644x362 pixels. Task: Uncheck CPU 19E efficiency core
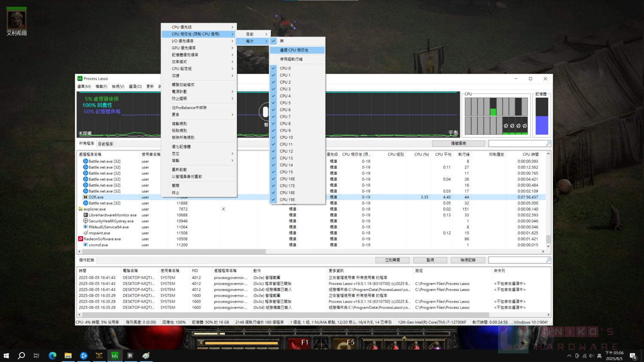pos(297,199)
